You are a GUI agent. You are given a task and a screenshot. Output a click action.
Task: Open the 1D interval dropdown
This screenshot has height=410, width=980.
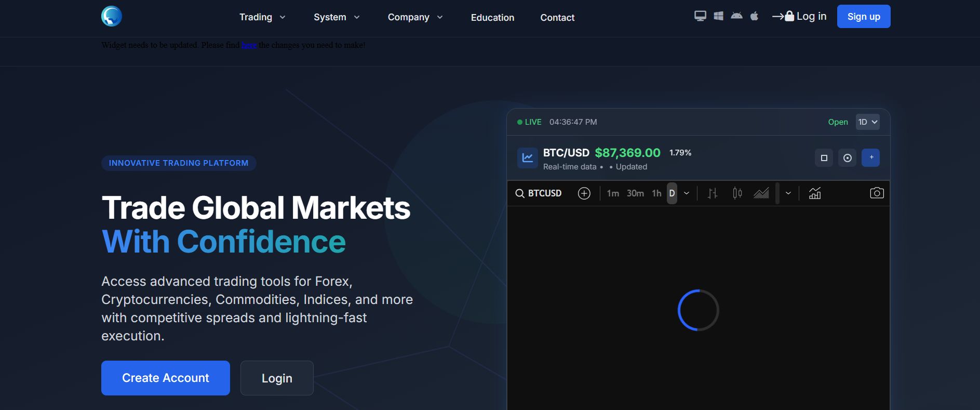pyautogui.click(x=867, y=122)
